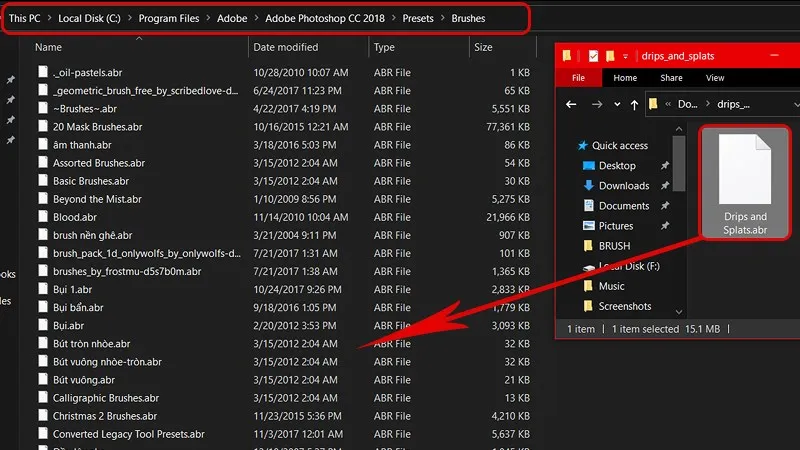Click Presets in the address breadcrumb

[x=419, y=18]
